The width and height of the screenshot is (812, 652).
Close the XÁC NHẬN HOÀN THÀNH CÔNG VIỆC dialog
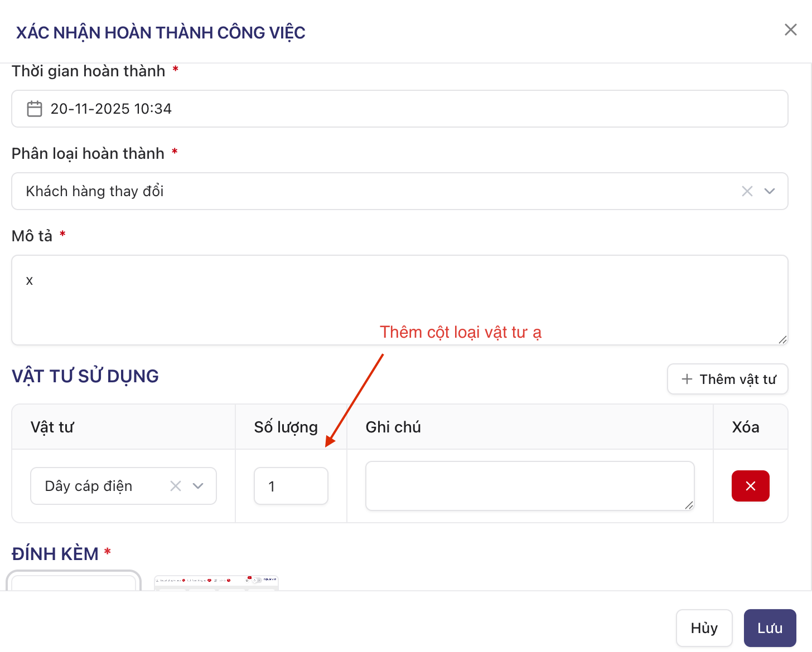click(x=790, y=30)
